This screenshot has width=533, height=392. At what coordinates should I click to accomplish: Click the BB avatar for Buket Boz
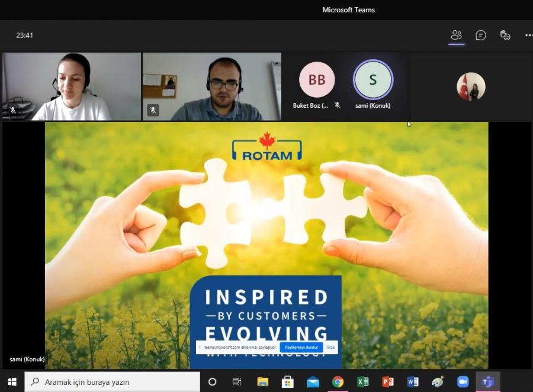tap(317, 80)
